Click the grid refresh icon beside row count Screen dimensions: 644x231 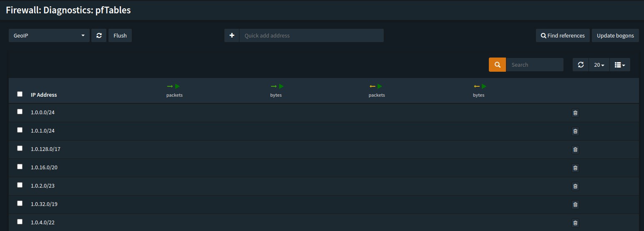pyautogui.click(x=581, y=65)
